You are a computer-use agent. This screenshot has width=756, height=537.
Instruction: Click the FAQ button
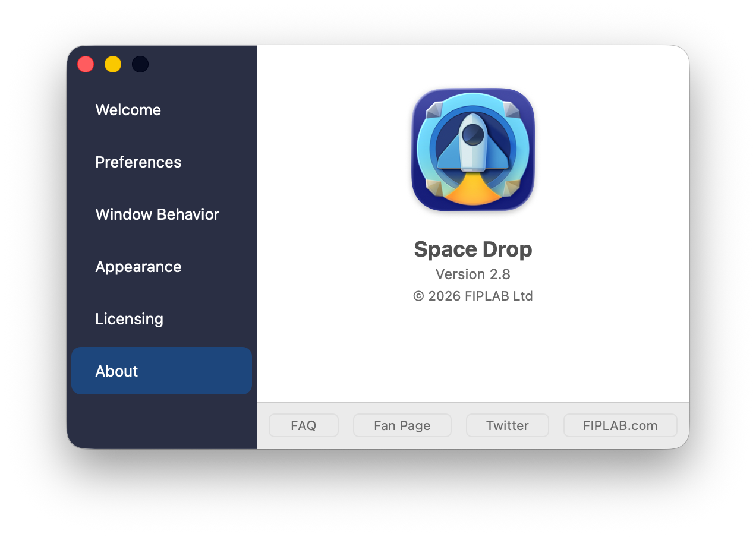coord(304,425)
